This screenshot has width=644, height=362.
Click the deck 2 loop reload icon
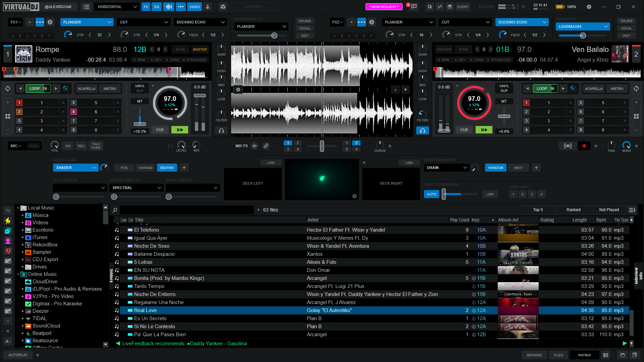point(636,88)
